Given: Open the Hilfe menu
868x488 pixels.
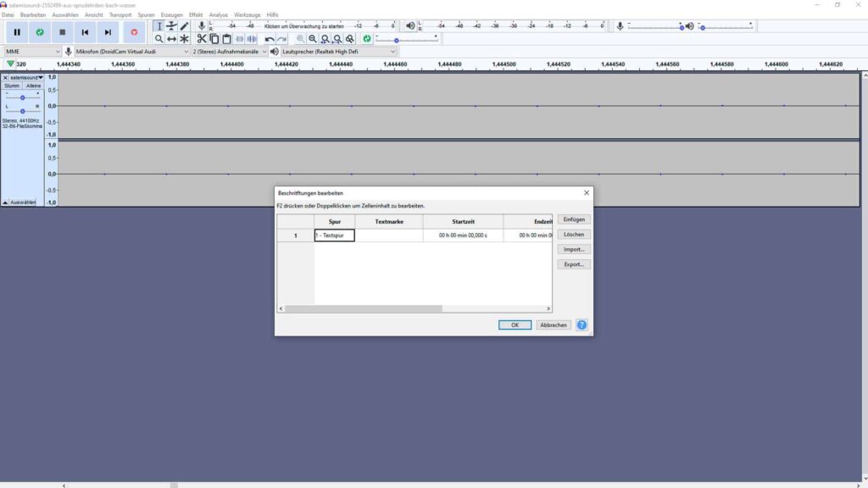Looking at the screenshot, I should [272, 15].
